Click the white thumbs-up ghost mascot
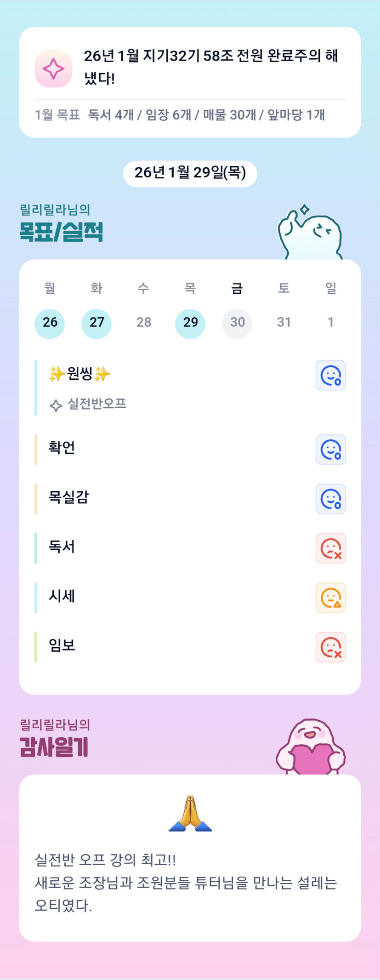 311,234
